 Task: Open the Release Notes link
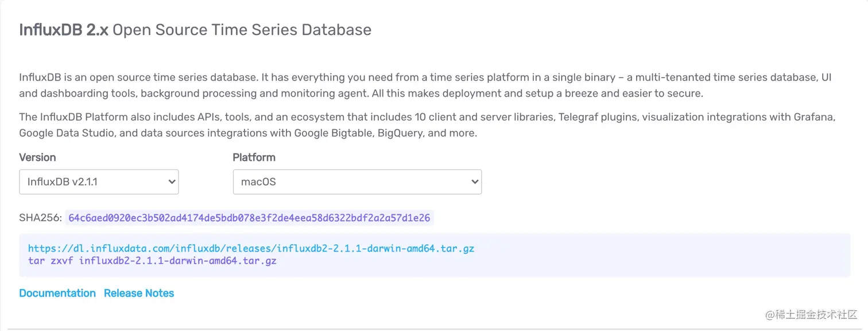[x=138, y=293]
